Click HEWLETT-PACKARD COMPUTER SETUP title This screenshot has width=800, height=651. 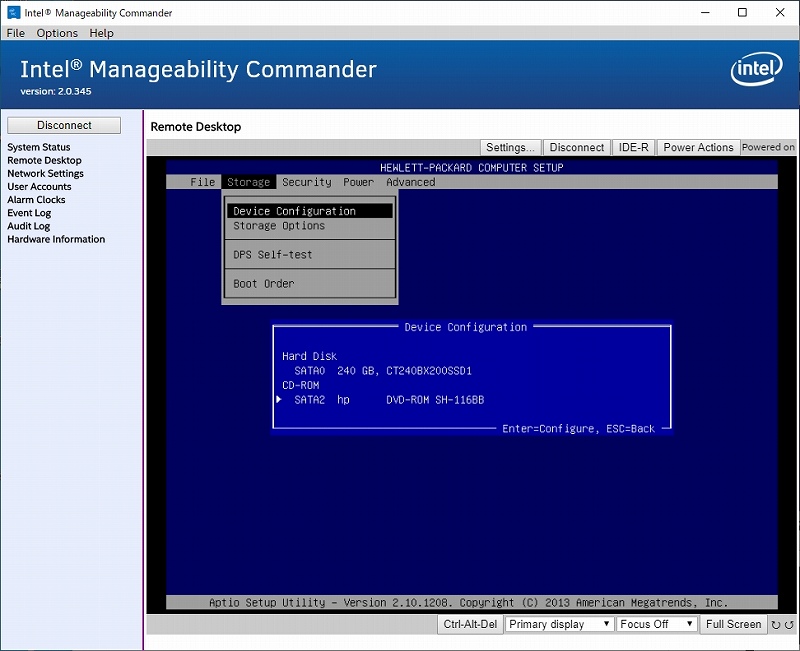[x=471, y=168]
